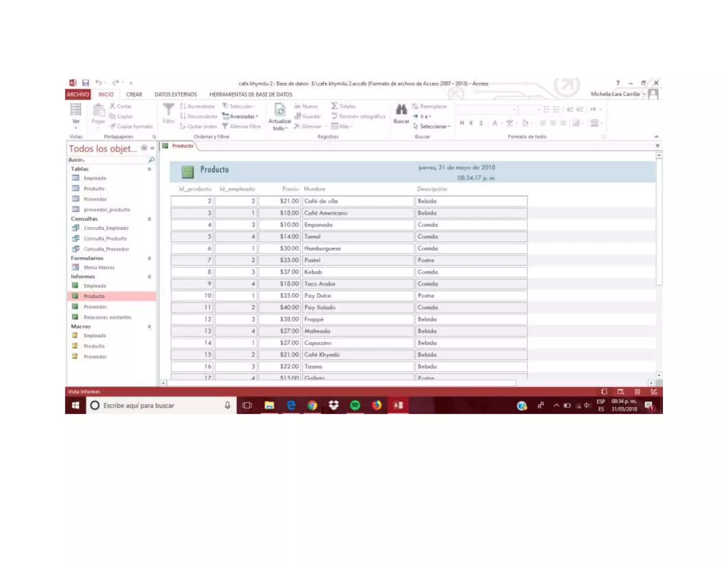This screenshot has height=562, width=728.
Task: Open the ARCHIVO menu
Action: 78,94
